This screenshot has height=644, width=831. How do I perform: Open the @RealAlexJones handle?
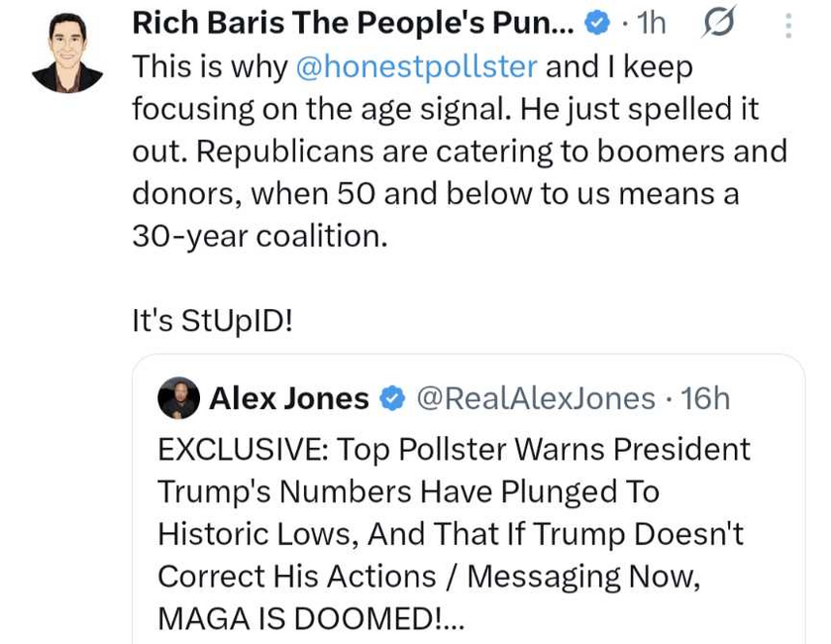pos(535,398)
